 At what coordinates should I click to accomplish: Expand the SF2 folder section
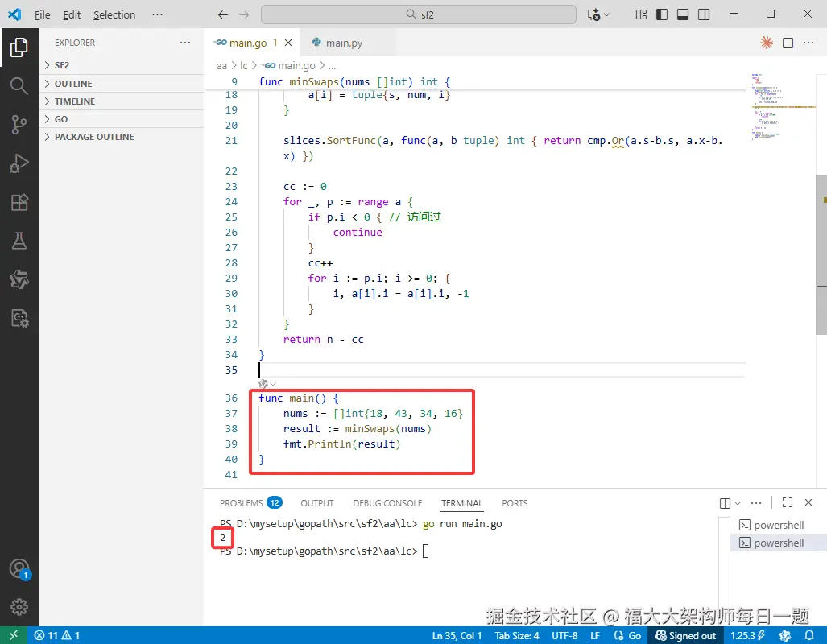tap(122, 65)
